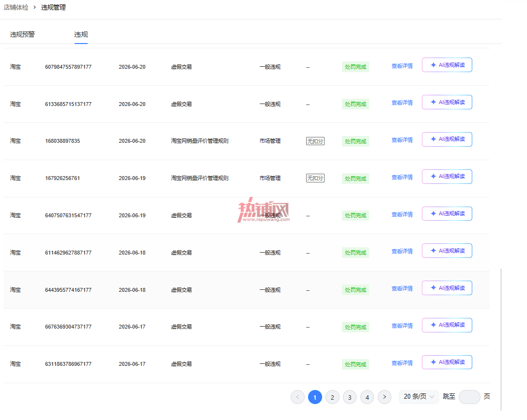Click 查看详情 for record 6133685715137177
527x420 pixels.
402,103
